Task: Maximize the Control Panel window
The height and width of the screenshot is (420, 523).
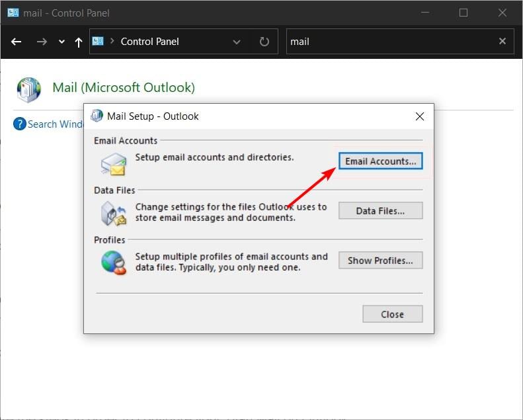Action: tap(463, 13)
